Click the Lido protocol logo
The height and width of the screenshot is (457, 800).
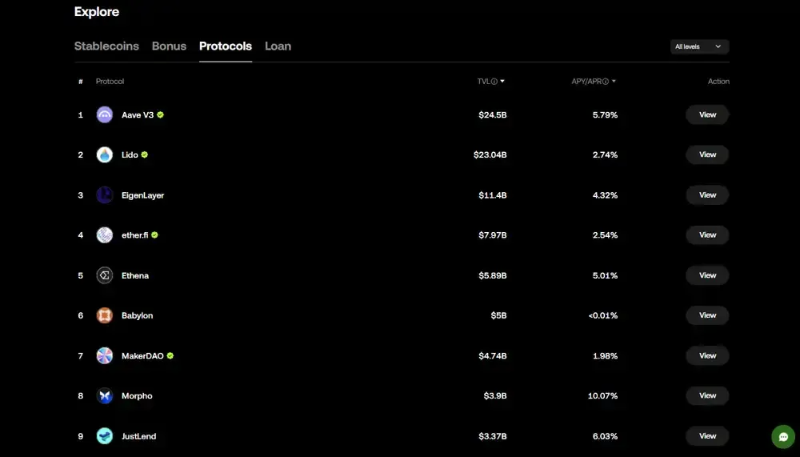[x=105, y=155]
